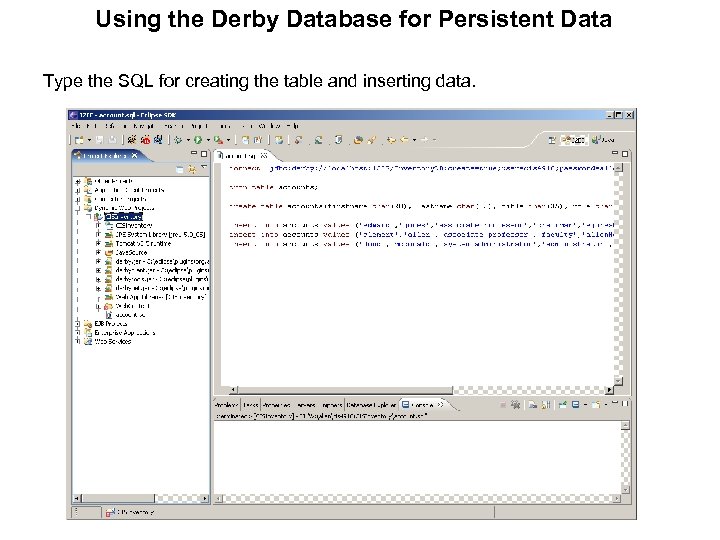Image resolution: width=720 pixels, height=540 pixels.
Task: Switch to the J2EE perspective button
Action: [574, 140]
